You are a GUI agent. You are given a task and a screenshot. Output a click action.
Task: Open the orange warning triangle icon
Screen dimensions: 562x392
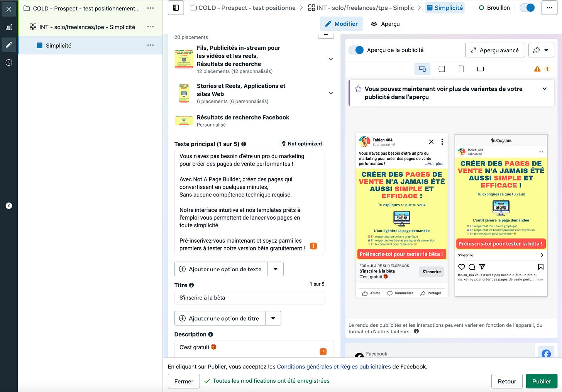click(x=537, y=69)
